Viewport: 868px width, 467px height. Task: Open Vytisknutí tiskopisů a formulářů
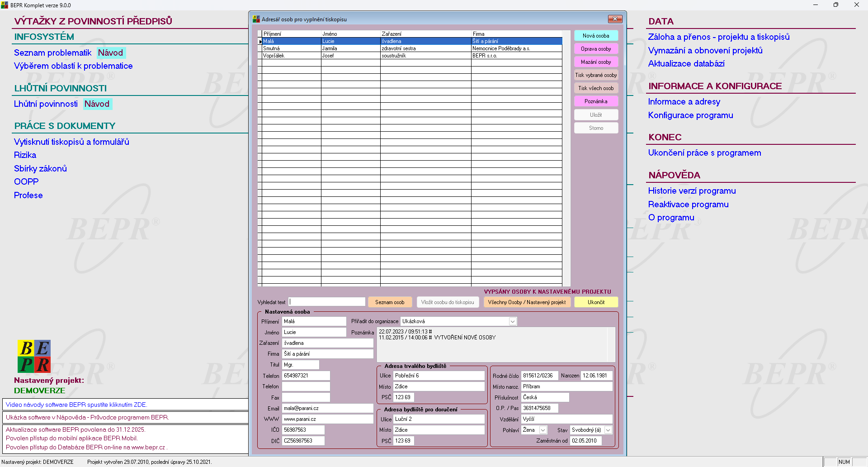click(71, 142)
